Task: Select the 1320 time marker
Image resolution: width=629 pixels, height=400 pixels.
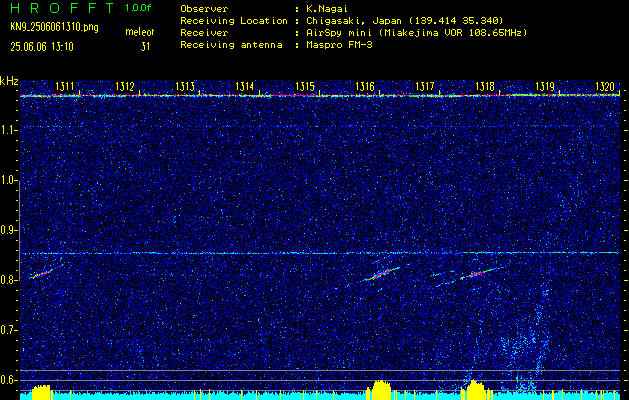Action: (605, 86)
